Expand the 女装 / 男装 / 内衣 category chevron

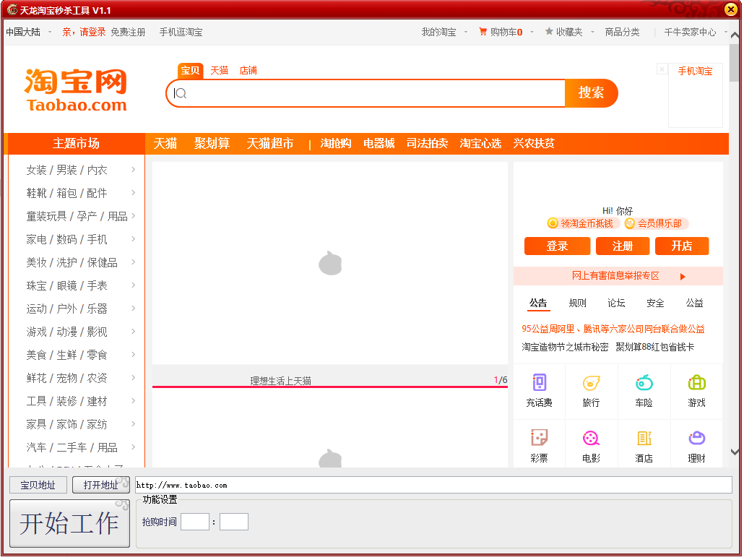[134, 169]
